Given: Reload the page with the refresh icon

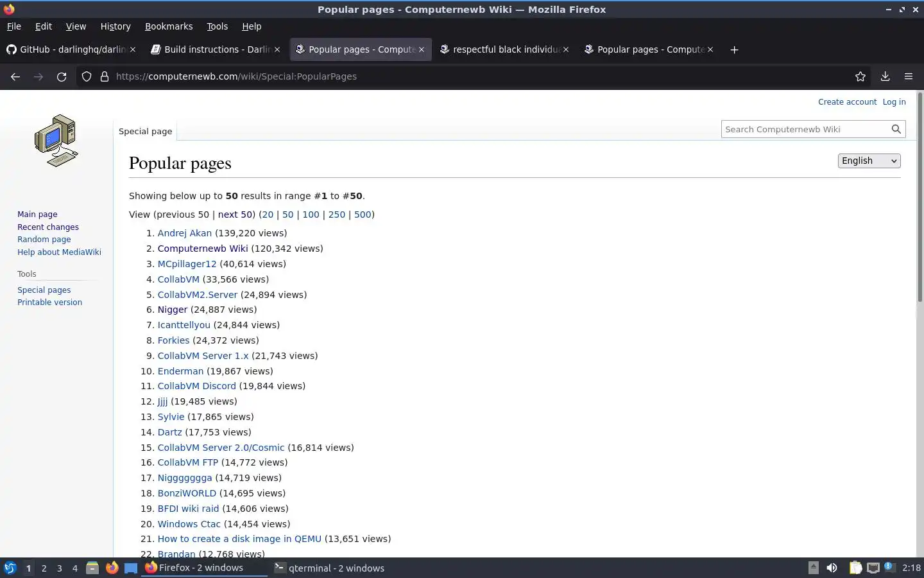Looking at the screenshot, I should (x=62, y=76).
